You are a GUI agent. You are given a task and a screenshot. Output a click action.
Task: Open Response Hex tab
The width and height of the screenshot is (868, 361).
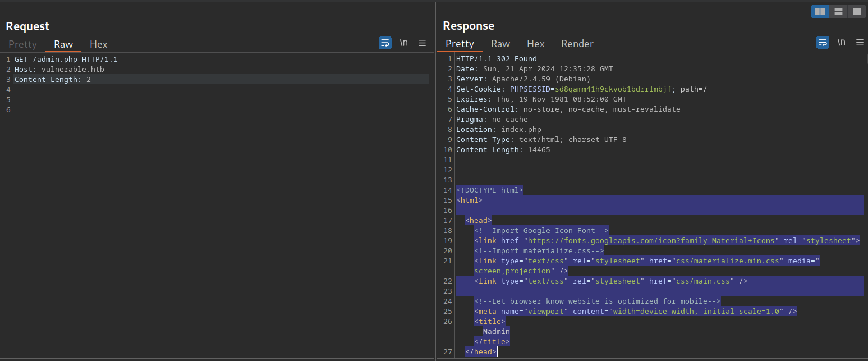pos(536,44)
